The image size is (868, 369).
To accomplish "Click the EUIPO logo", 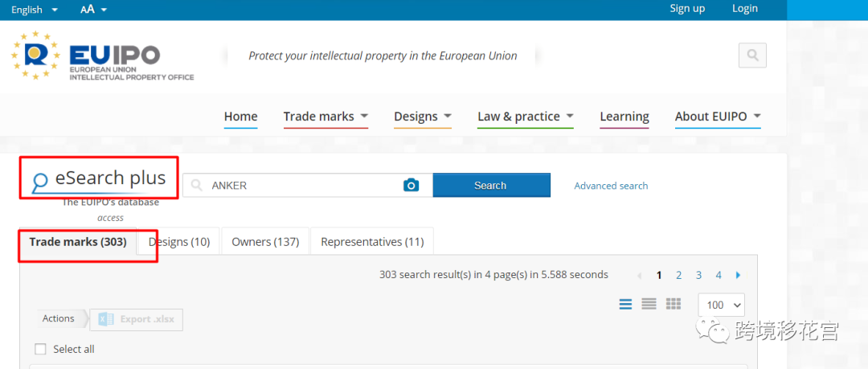I will click(x=102, y=55).
